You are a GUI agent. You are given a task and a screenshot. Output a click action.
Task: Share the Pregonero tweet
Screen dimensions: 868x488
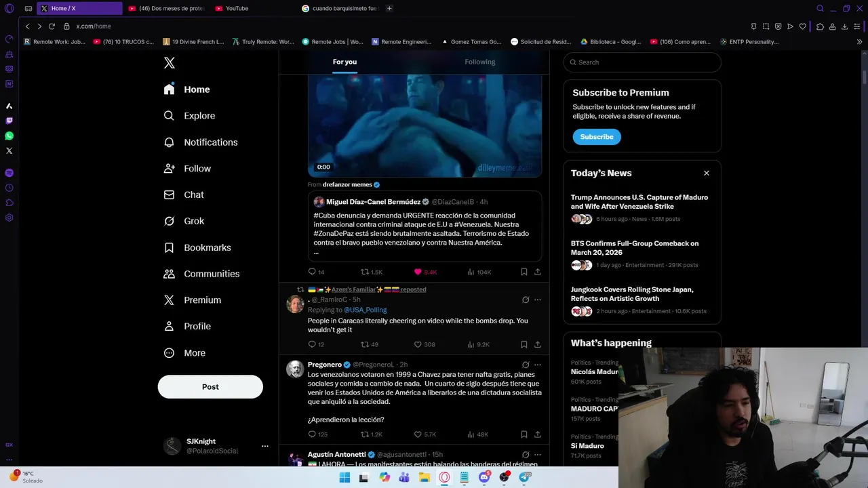click(538, 434)
